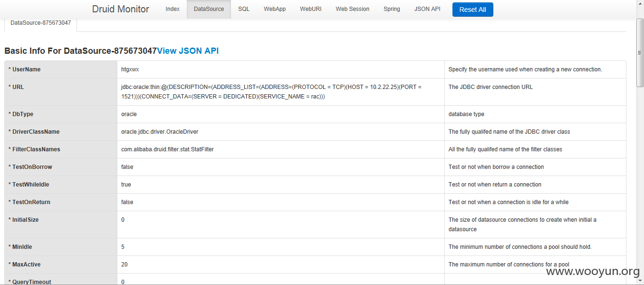Click the minimum number of connections description
This screenshot has height=285, width=644.
pos(520,247)
